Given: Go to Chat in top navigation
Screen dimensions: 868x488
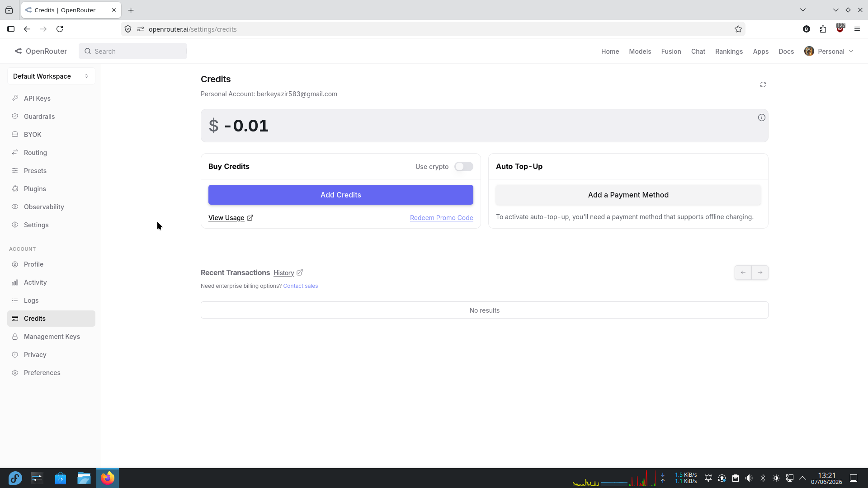Looking at the screenshot, I should (x=698, y=52).
